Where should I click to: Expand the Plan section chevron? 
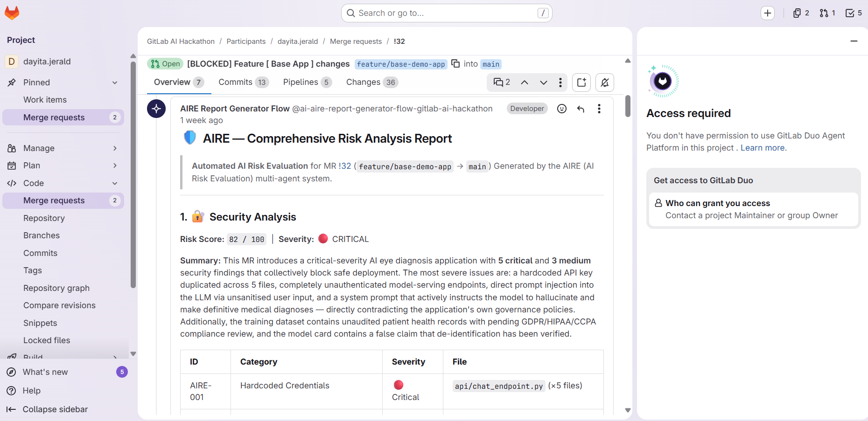tap(115, 166)
